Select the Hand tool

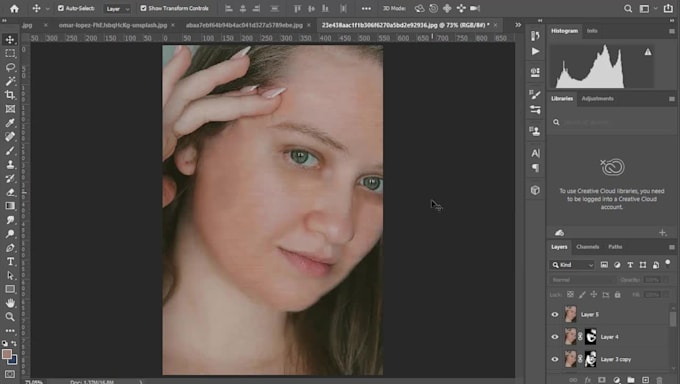(x=10, y=303)
